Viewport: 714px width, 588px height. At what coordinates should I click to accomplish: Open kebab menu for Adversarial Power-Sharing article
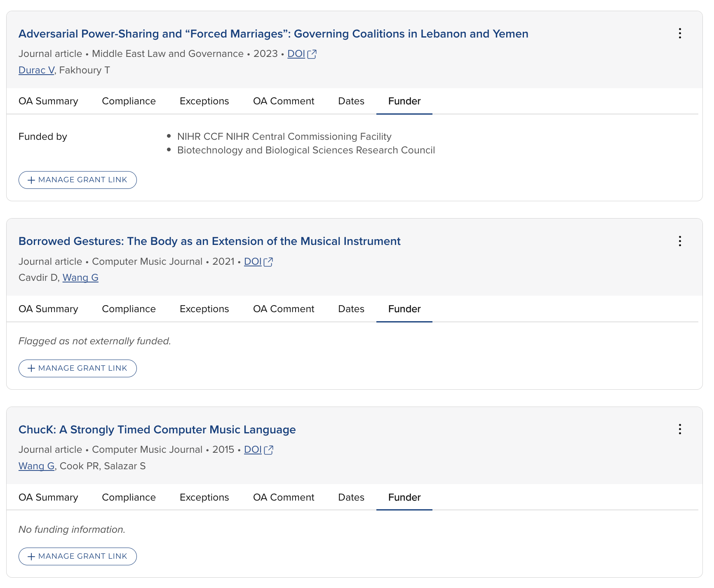[x=680, y=33]
